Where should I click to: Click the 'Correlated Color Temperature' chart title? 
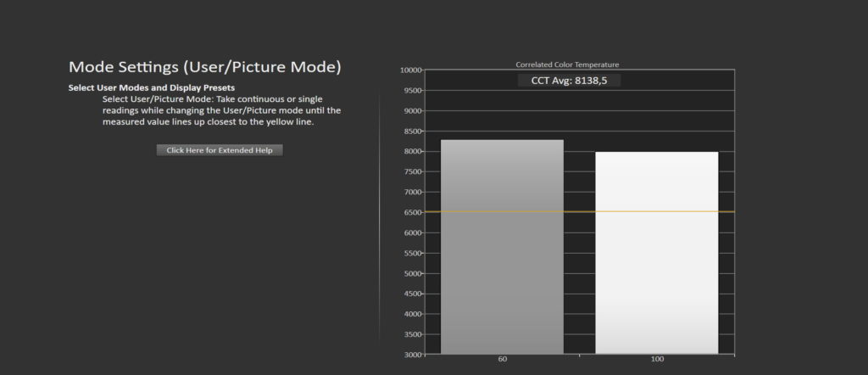pyautogui.click(x=567, y=64)
